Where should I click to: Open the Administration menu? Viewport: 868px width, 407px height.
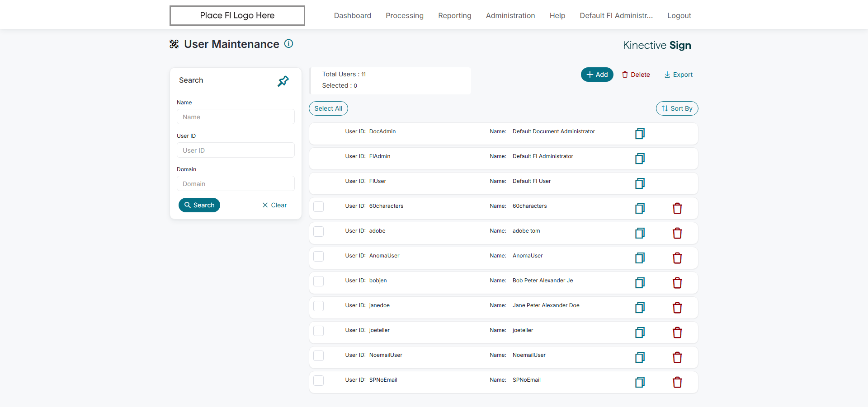[510, 15]
